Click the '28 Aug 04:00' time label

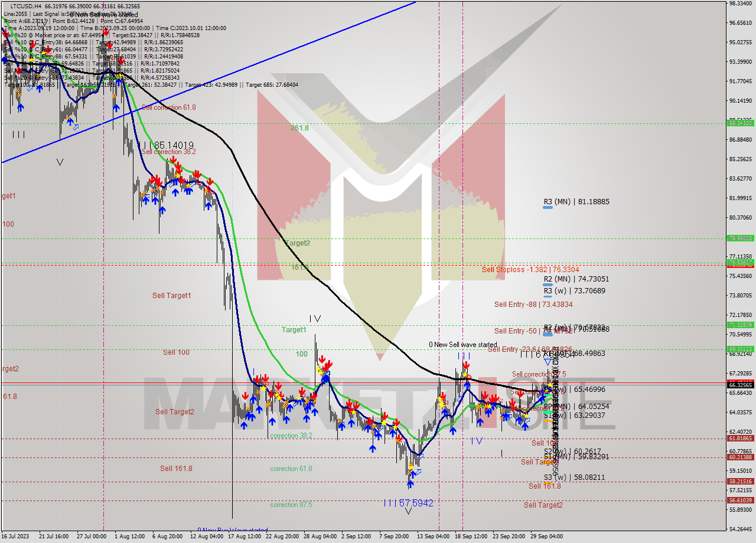pos(321,537)
